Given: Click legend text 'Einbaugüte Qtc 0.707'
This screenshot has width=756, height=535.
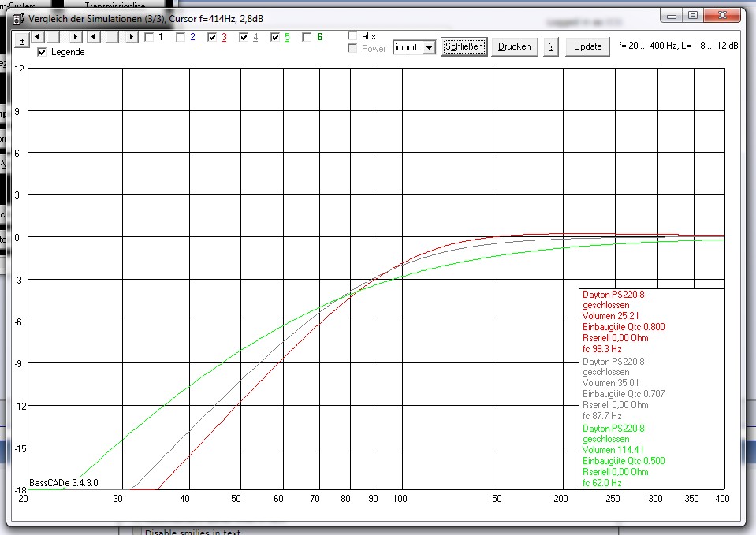Looking at the screenshot, I should point(624,394).
